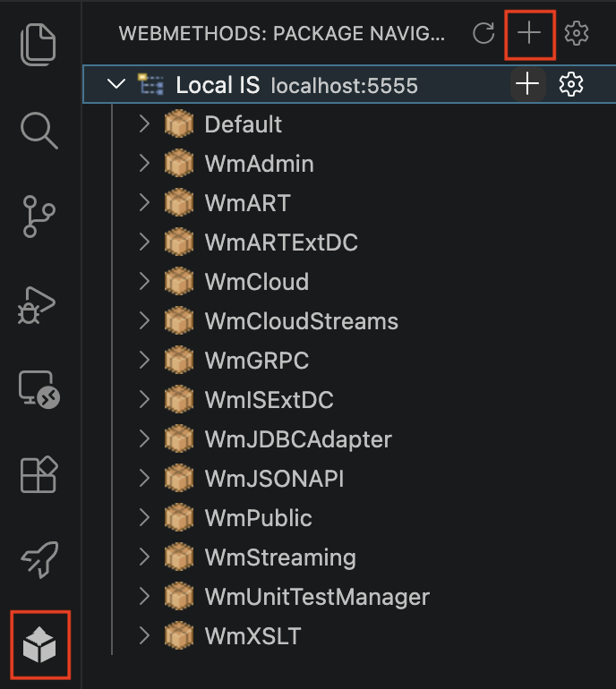The width and height of the screenshot is (616, 689).
Task: Click the WmART package icon
Action: tap(179, 202)
